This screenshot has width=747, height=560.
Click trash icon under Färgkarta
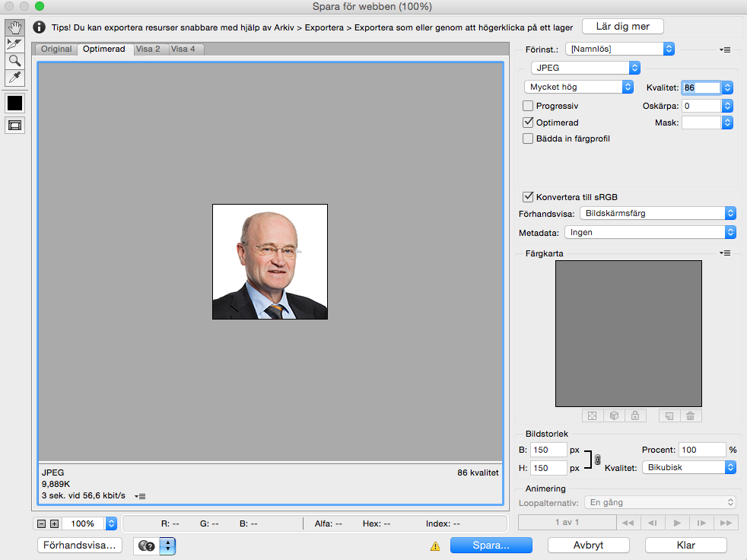[x=690, y=415]
